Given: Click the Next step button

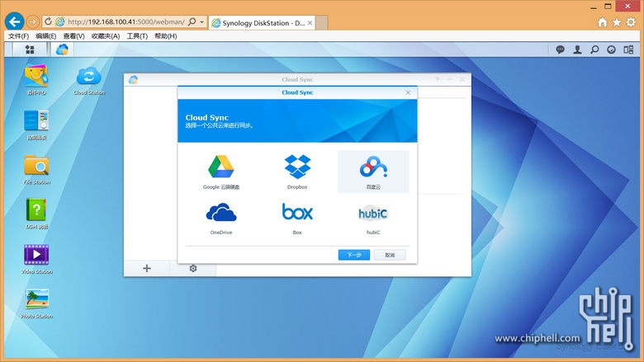Looking at the screenshot, I should pos(354,255).
